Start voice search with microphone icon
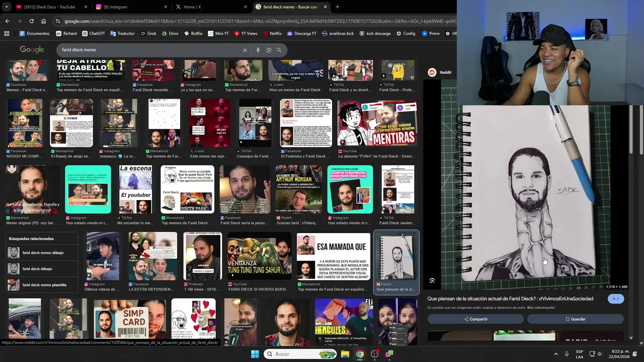Image resolution: width=644 pixels, height=362 pixels. 258,50
